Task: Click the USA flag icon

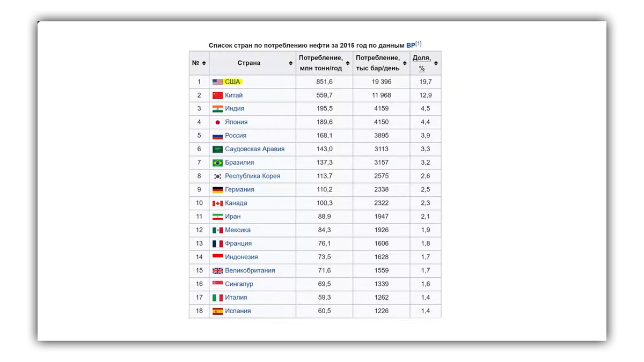Action: point(217,82)
